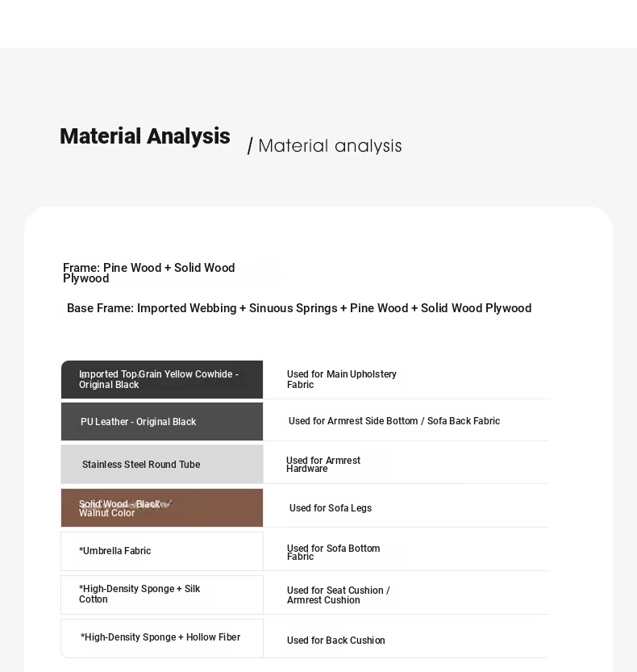The image size is (637, 672).
Task: Select the PU Leather Original Black swatch
Action: pos(162,421)
